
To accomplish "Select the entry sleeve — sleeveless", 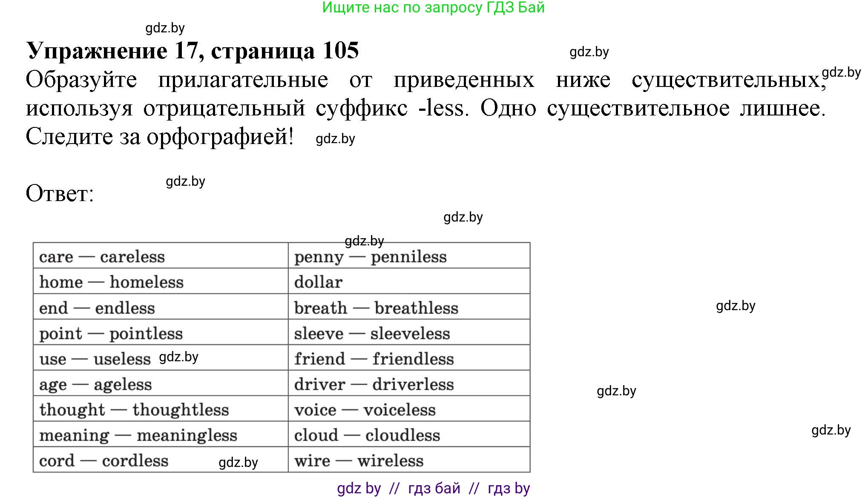I will (372, 333).
